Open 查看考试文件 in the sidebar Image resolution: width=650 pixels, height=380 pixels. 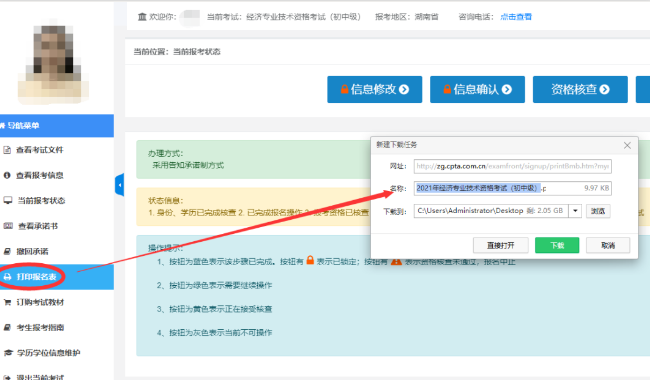[x=57, y=150]
